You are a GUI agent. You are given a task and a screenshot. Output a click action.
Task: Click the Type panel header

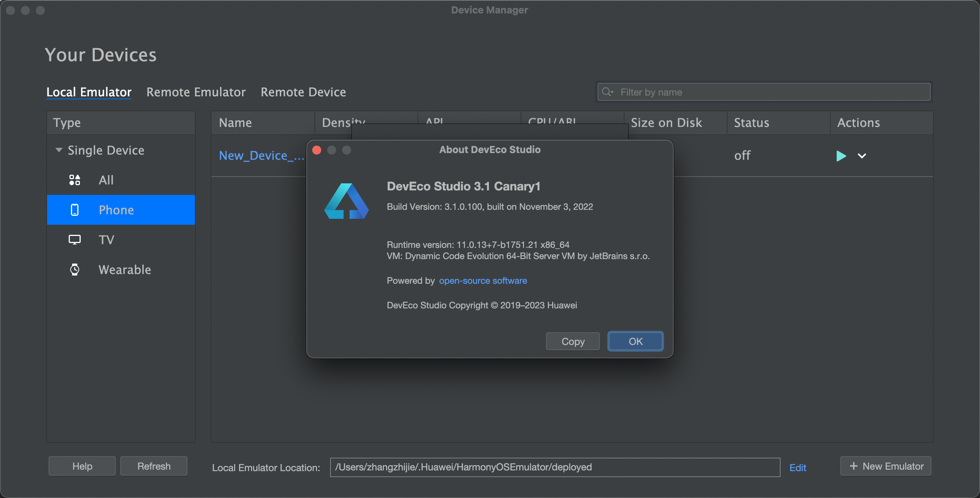coord(121,123)
